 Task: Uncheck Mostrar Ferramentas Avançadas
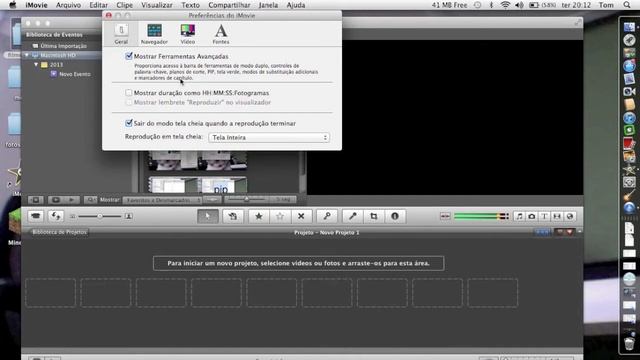[x=129, y=56]
